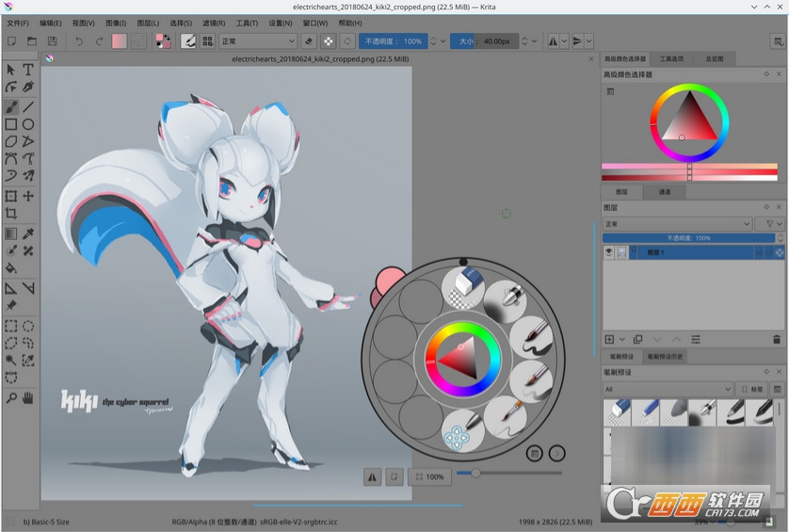Viewport: 789px width, 532px height.
Task: Select the Color Picker eyedropper tool
Action: click(x=28, y=234)
